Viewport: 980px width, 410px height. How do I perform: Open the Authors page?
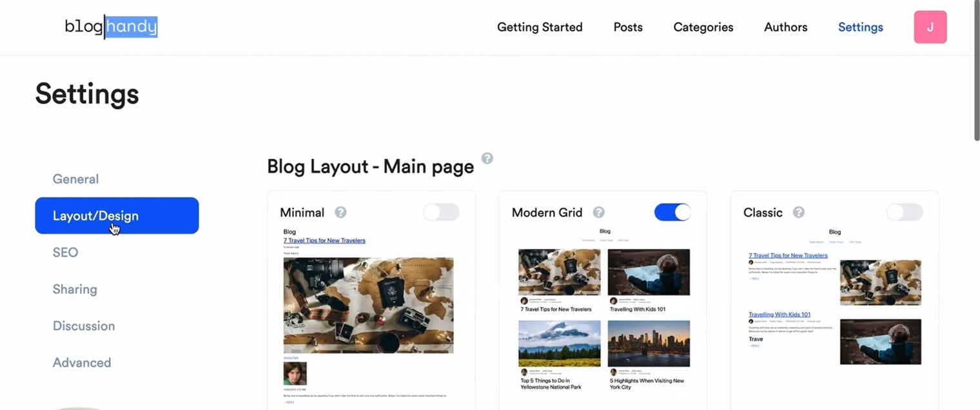point(786,27)
